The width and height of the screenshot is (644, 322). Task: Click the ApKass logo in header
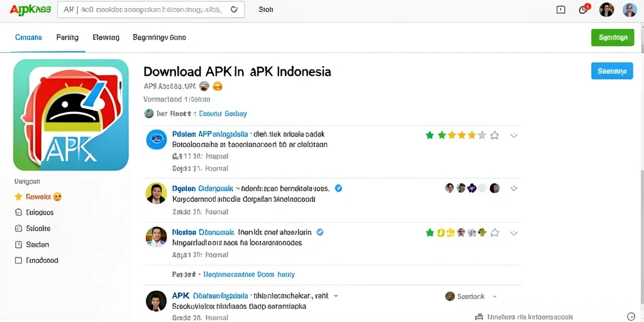pyautogui.click(x=30, y=9)
